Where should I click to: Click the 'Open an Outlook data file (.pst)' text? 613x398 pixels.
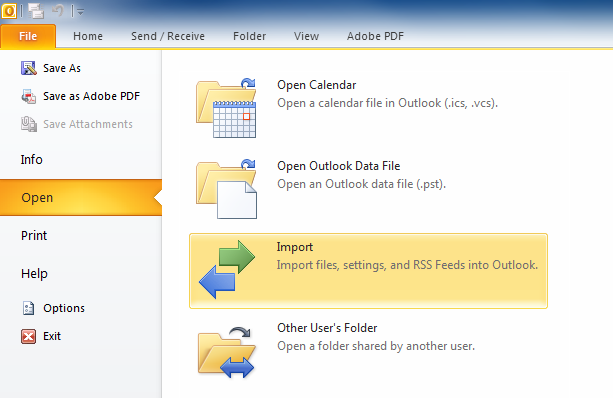pos(362,184)
